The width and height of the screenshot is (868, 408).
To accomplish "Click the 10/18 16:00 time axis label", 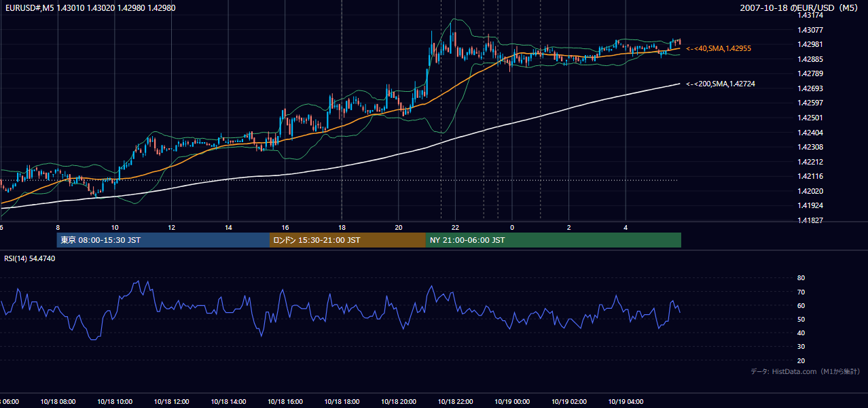I will 285,402.
